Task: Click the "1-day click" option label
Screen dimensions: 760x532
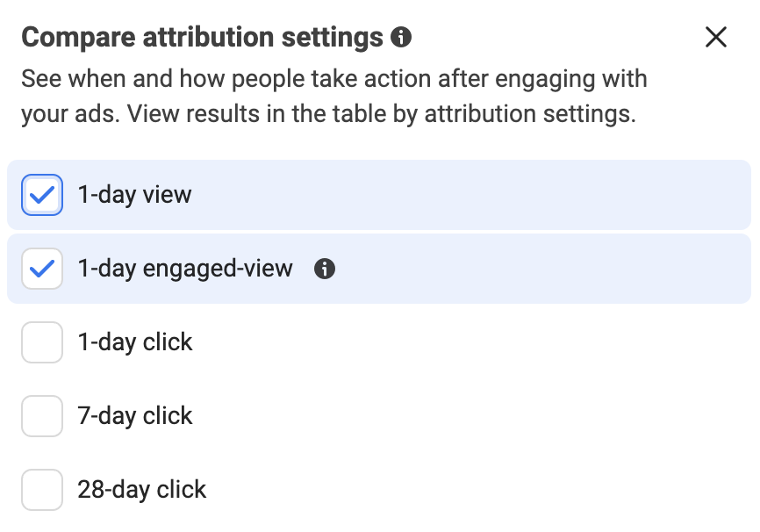Action: click(x=135, y=342)
